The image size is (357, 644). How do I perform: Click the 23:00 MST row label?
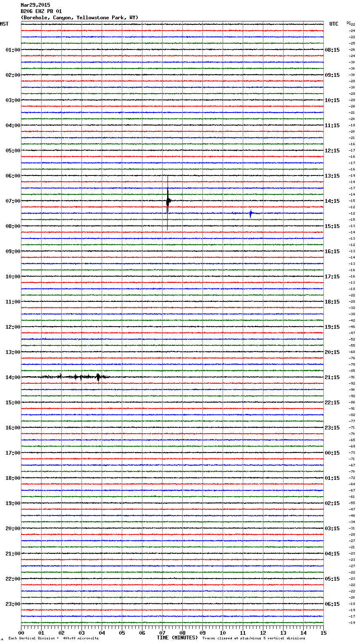coord(13,604)
